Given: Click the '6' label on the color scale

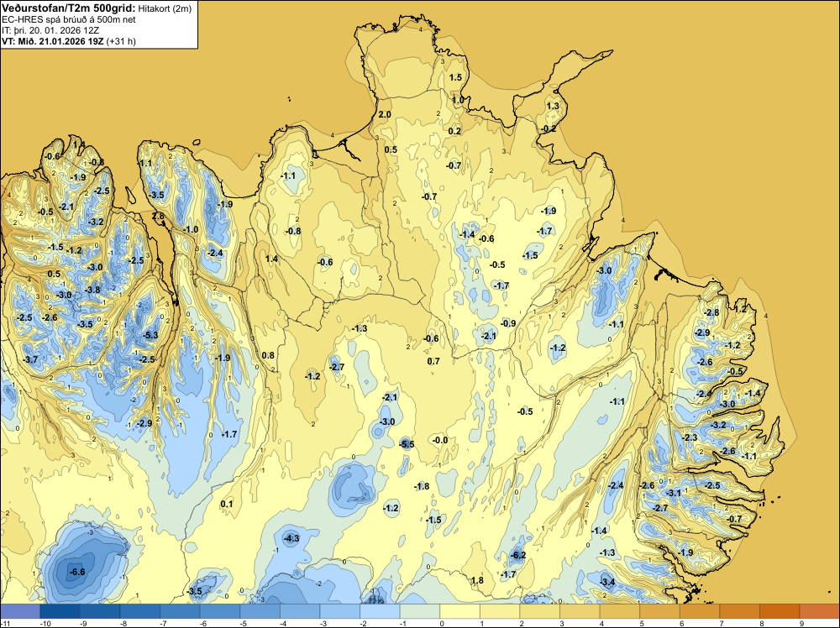Looking at the screenshot, I should [x=682, y=623].
